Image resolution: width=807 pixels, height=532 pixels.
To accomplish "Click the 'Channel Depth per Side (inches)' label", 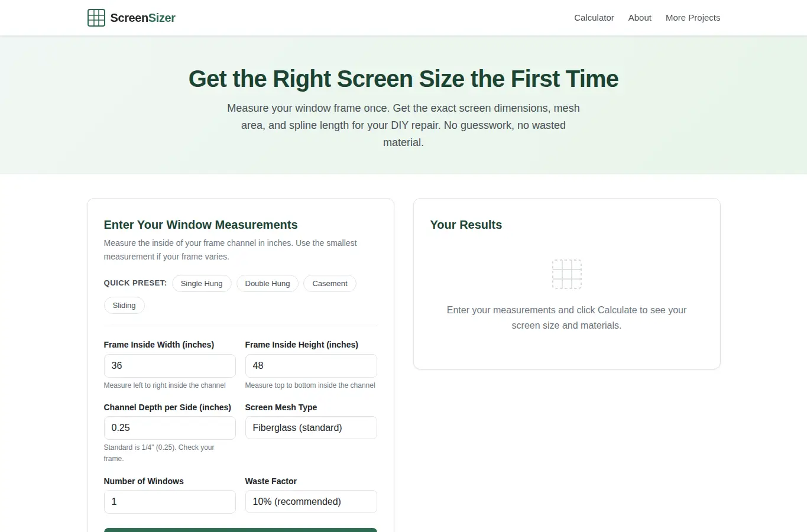I will 167,407.
